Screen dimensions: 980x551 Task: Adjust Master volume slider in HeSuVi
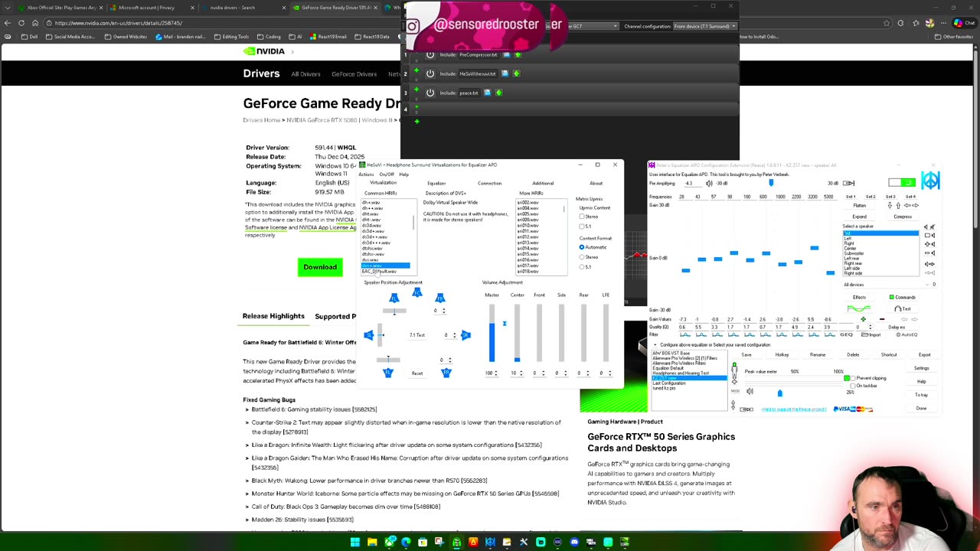(x=492, y=333)
